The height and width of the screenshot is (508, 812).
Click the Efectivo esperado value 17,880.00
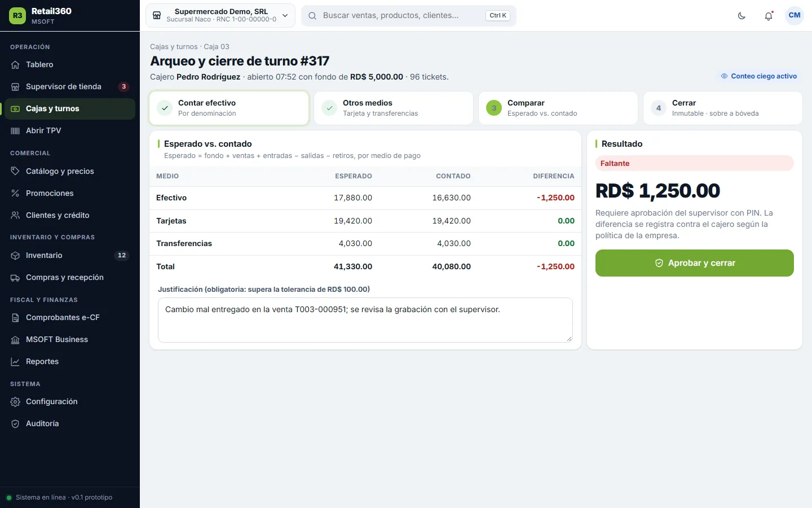[353, 198]
